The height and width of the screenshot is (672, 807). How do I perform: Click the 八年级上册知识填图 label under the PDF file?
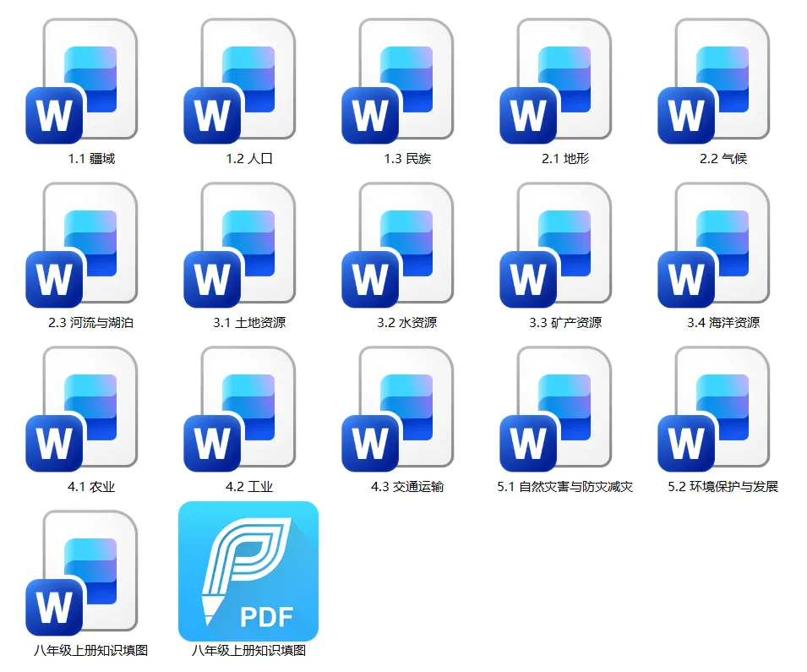[x=249, y=650]
